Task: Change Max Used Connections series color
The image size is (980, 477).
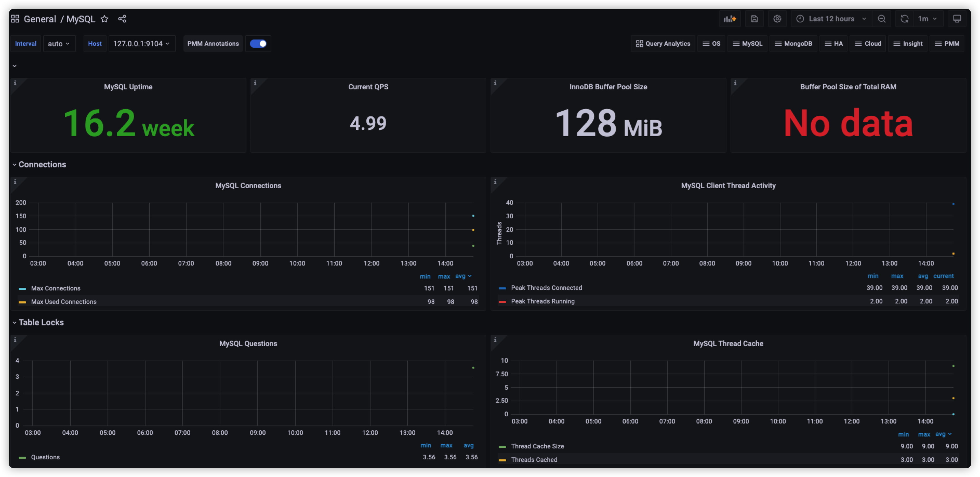Action: 22,302
